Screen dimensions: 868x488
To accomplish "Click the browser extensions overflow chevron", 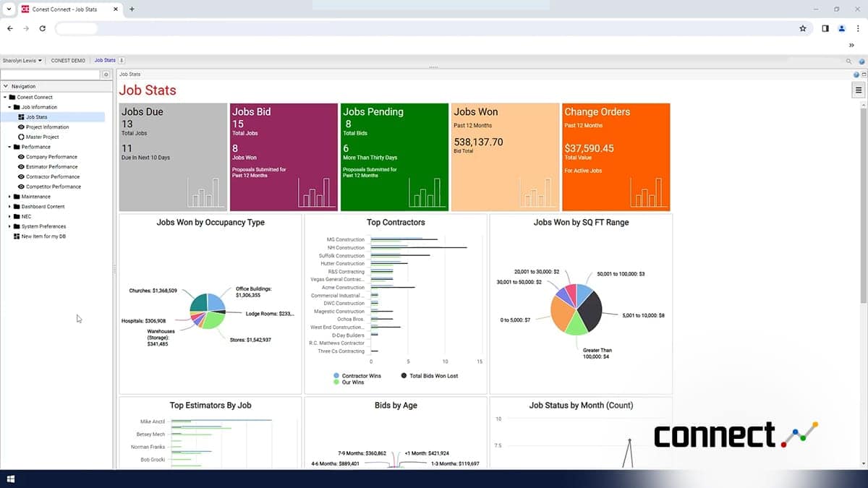I will coord(851,45).
